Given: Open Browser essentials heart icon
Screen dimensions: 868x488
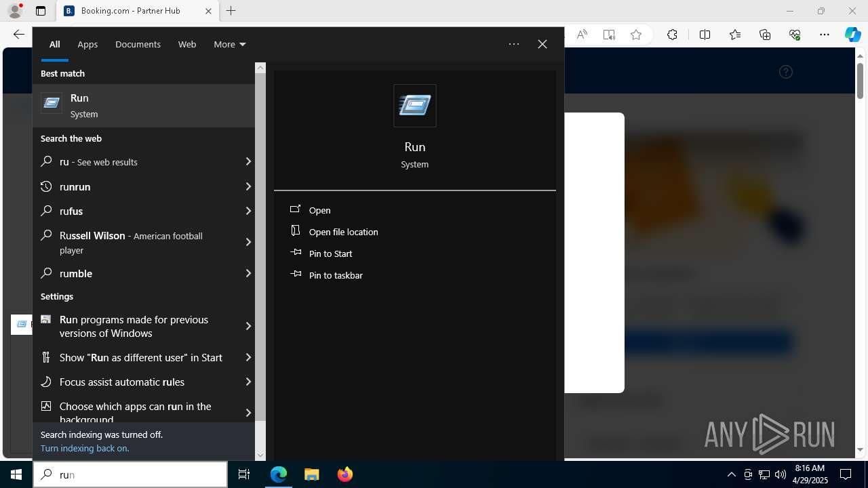Looking at the screenshot, I should click(x=795, y=35).
